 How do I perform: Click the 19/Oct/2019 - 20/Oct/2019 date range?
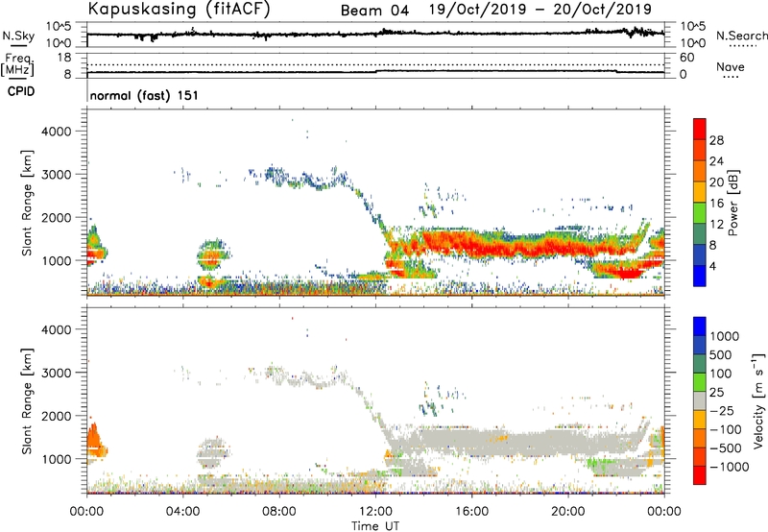[x=540, y=10]
